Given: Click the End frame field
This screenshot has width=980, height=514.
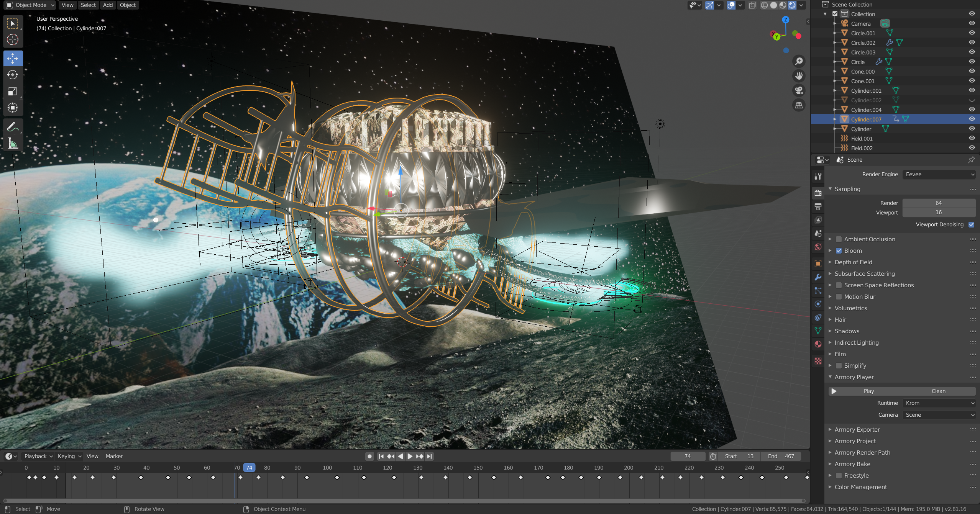Looking at the screenshot, I should click(781, 456).
